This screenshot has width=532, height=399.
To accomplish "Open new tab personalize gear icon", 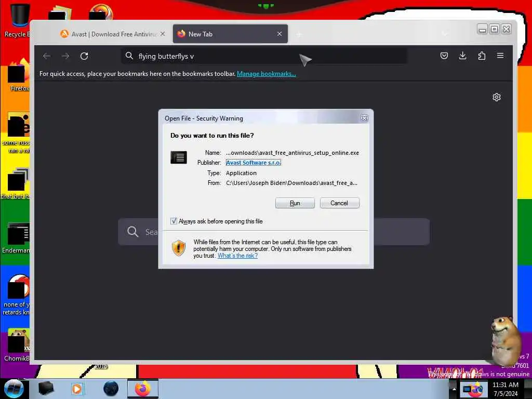I will coord(496,97).
